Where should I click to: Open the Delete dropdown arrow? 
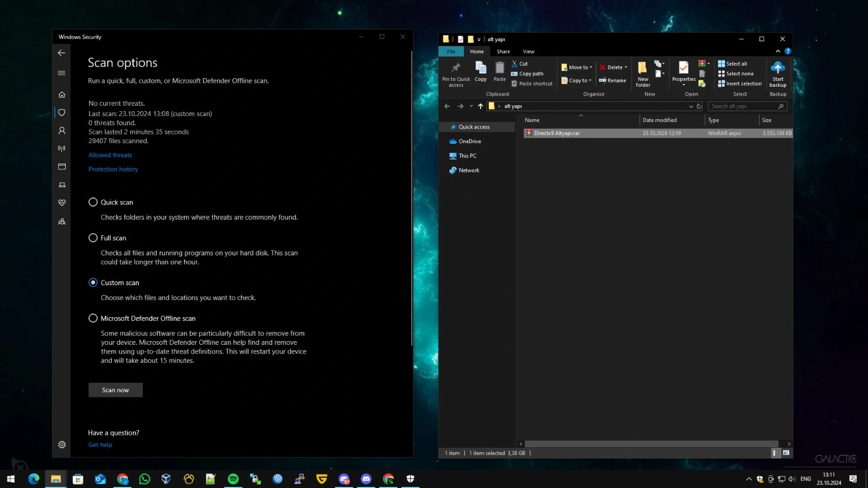coord(626,68)
